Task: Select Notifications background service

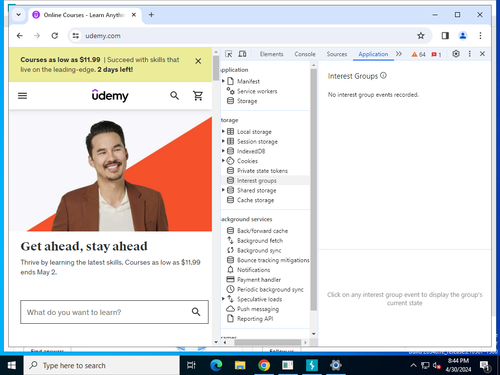Action: 253,270
